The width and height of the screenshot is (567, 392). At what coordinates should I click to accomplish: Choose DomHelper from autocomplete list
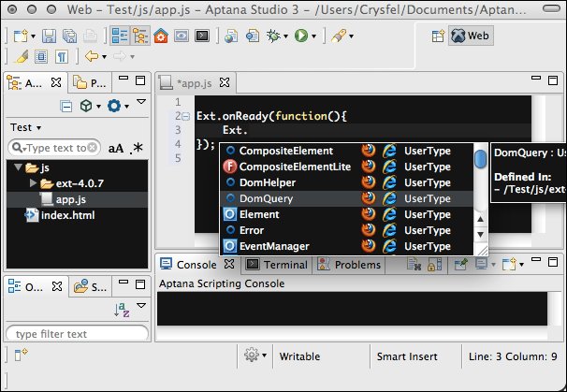[347, 182]
